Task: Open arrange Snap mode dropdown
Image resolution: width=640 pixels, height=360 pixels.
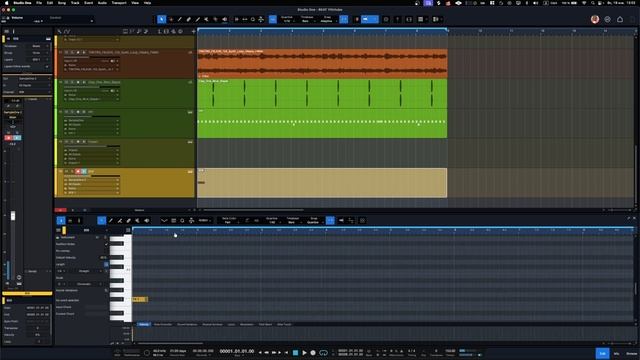Action: [327, 20]
